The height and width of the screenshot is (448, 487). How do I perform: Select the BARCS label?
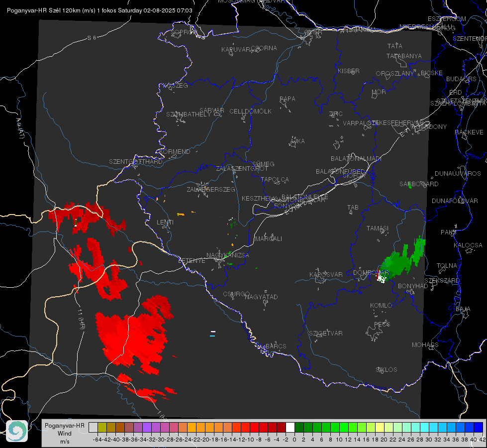click(x=276, y=346)
